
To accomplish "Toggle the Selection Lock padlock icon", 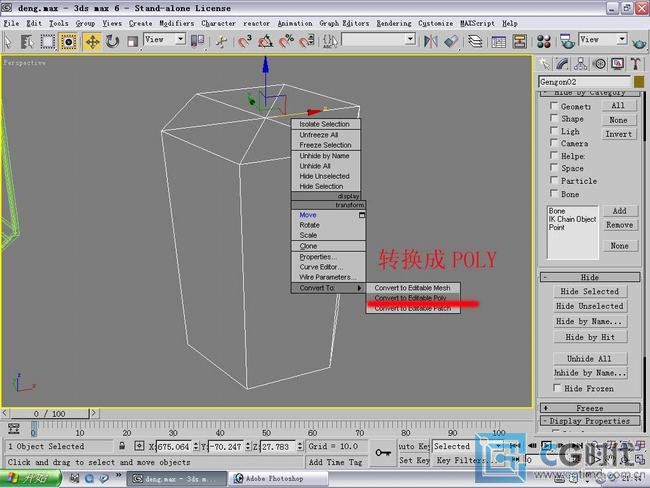I will (122, 446).
